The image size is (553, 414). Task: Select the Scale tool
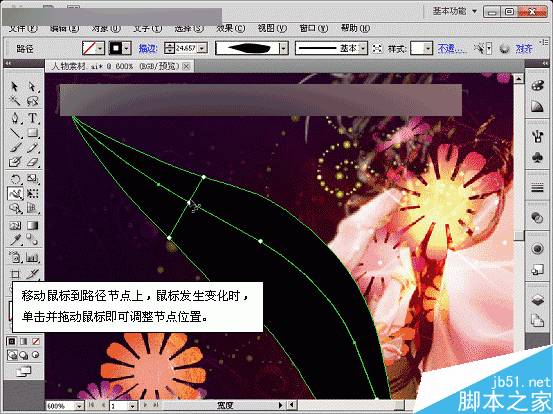(x=32, y=178)
